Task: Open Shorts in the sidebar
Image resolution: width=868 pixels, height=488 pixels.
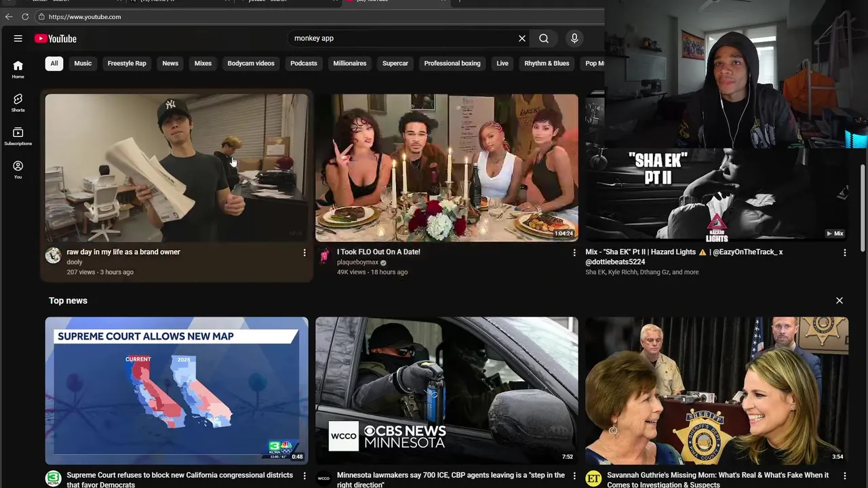Action: (18, 103)
